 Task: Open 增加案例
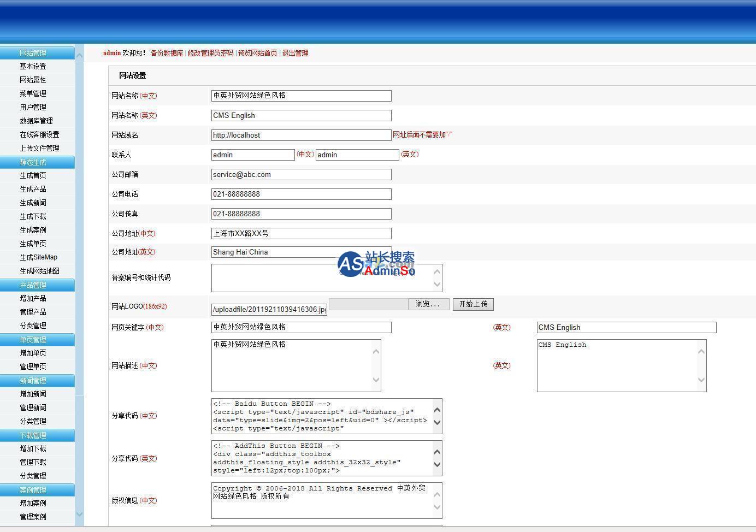(x=33, y=503)
